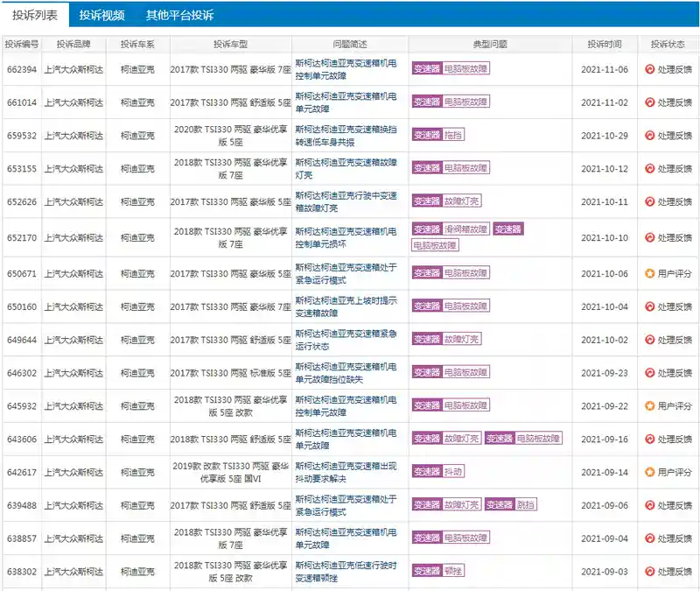700x591 pixels.
Task: Click 处理反馈 status text for complaint 653155
Action: point(675,168)
